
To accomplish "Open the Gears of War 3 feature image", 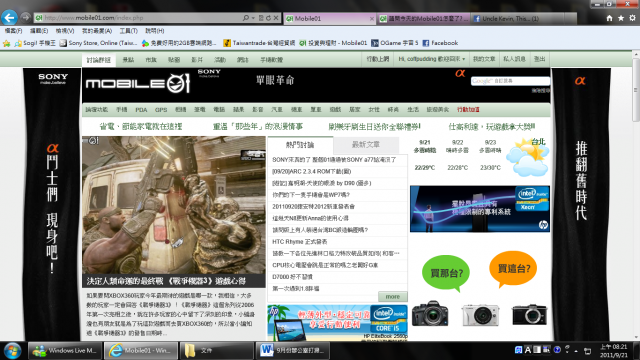I will point(173,205).
